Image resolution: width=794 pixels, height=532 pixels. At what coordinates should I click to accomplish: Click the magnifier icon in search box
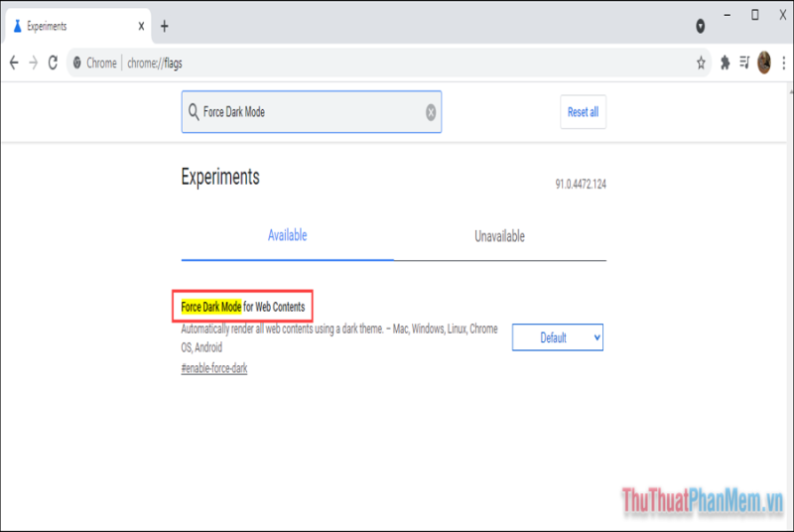(x=194, y=112)
